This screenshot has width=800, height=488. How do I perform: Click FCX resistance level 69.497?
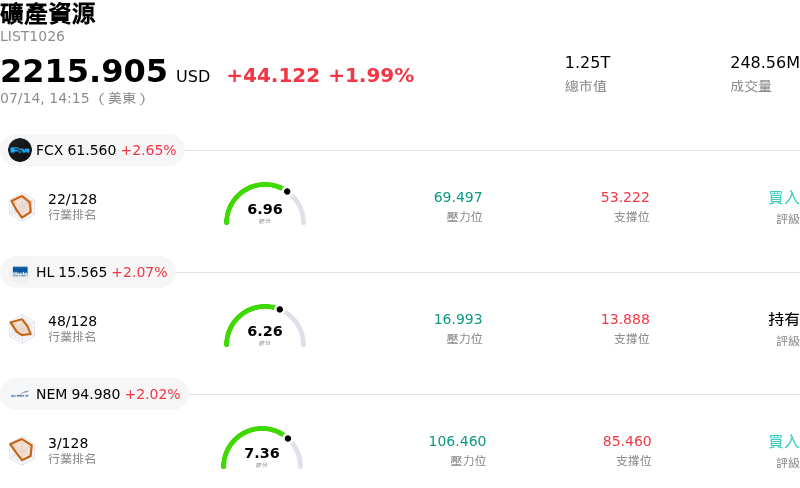(x=458, y=197)
